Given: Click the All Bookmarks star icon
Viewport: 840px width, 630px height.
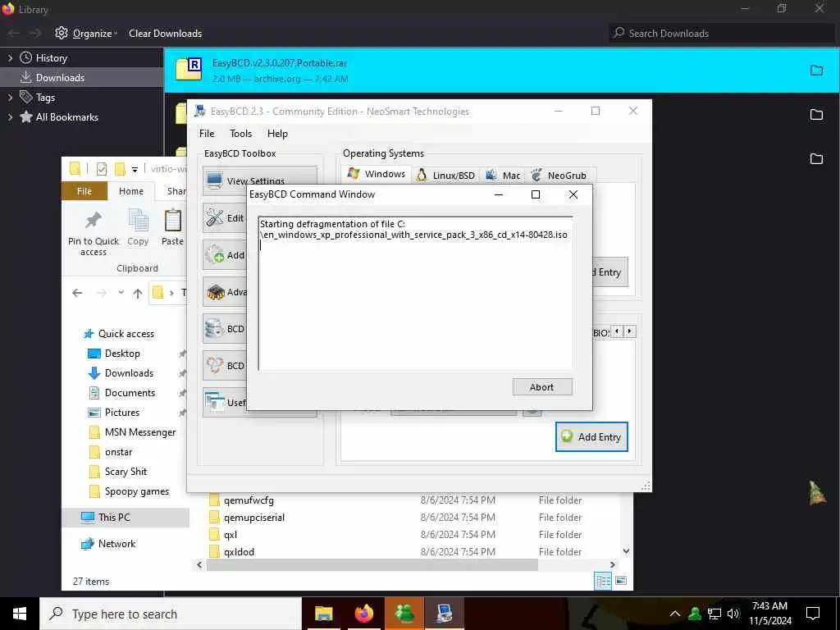Looking at the screenshot, I should pos(25,116).
